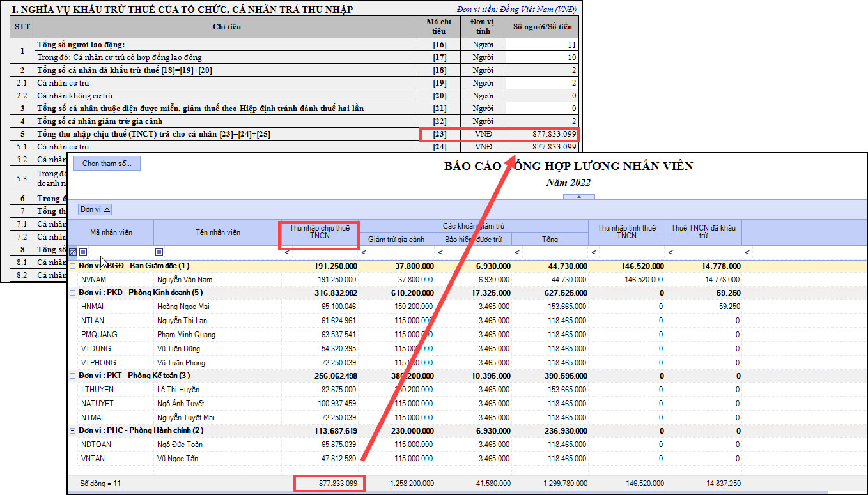Click the 'Mã nhân viên' column header

111,232
